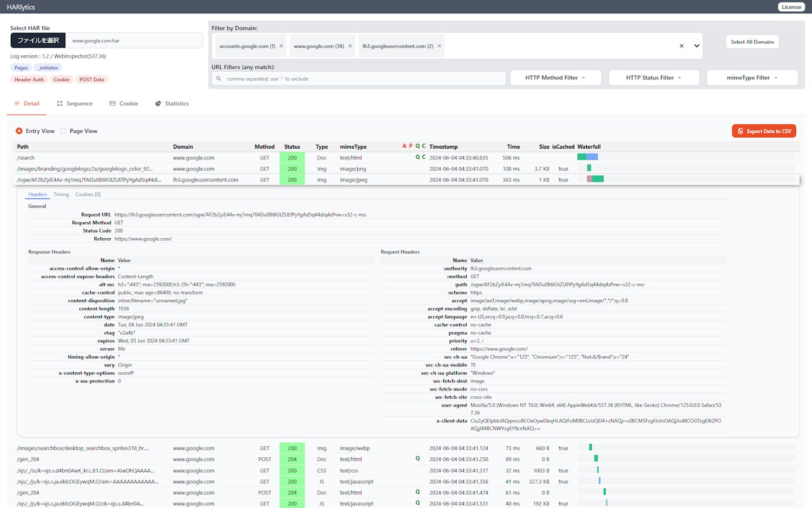Click the License button

[x=791, y=7]
